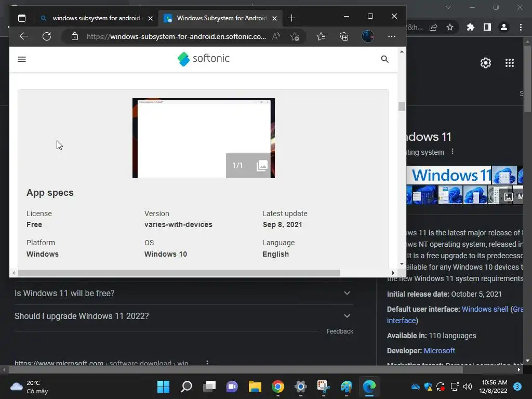532x399 pixels.
Task: Expand 'Should I upgrade Windows 11 2022?' question
Action: [x=183, y=316]
